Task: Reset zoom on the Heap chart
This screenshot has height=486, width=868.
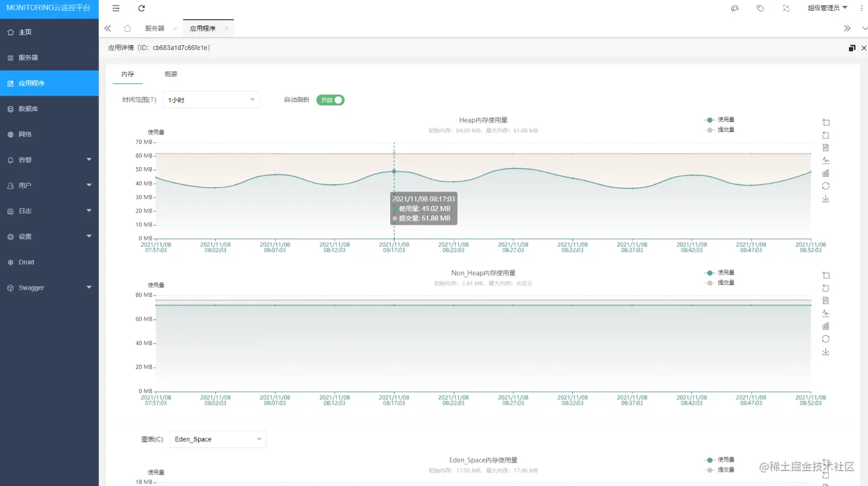Action: (x=826, y=136)
